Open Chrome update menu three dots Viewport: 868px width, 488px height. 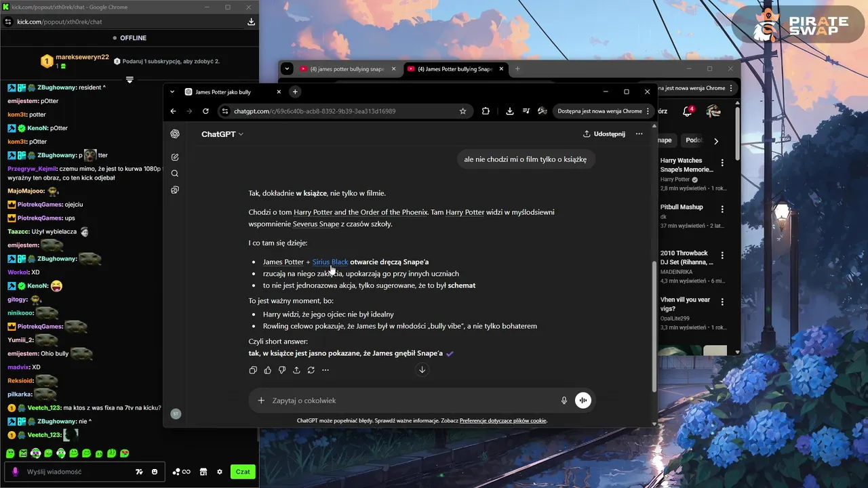coord(648,111)
